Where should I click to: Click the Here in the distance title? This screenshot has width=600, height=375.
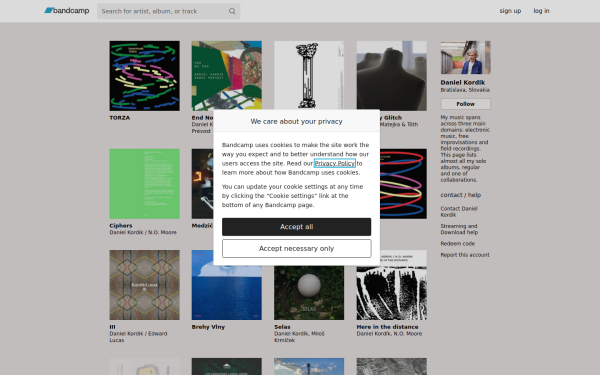[x=387, y=327]
